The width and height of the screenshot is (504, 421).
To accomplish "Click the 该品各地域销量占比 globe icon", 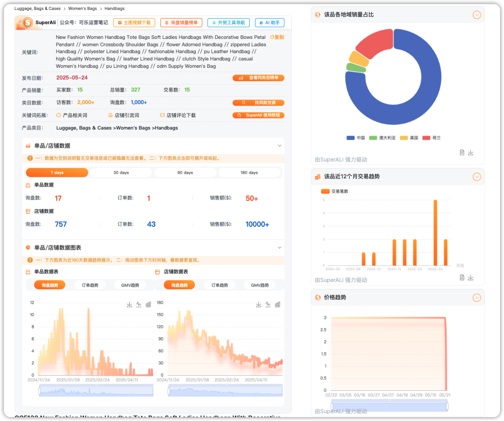I will point(318,15).
